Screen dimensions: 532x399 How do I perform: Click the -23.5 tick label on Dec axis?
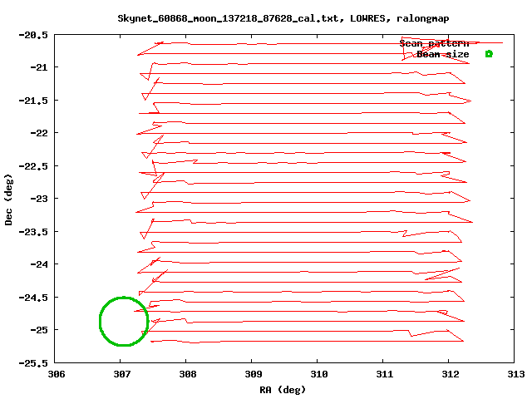pos(33,232)
